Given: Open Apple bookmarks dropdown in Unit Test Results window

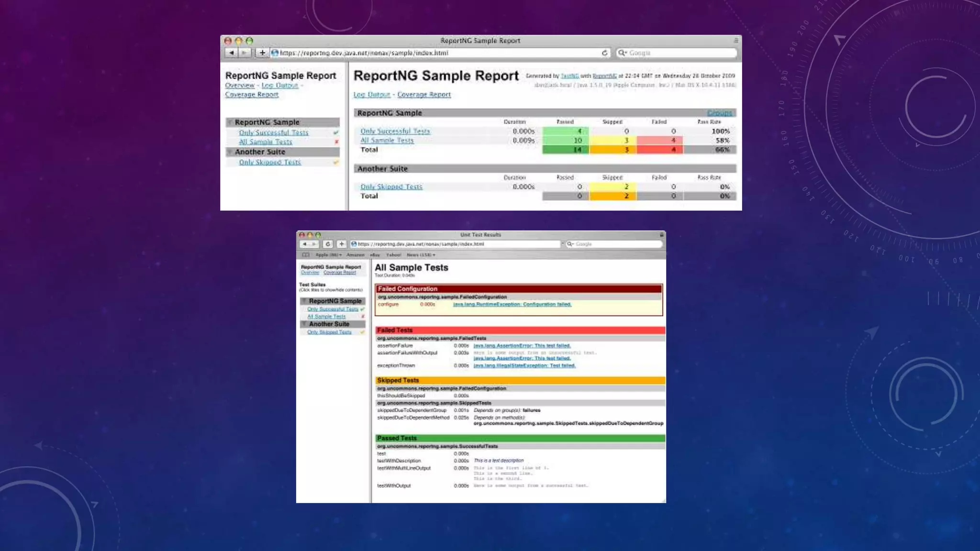Looking at the screenshot, I should [x=328, y=255].
